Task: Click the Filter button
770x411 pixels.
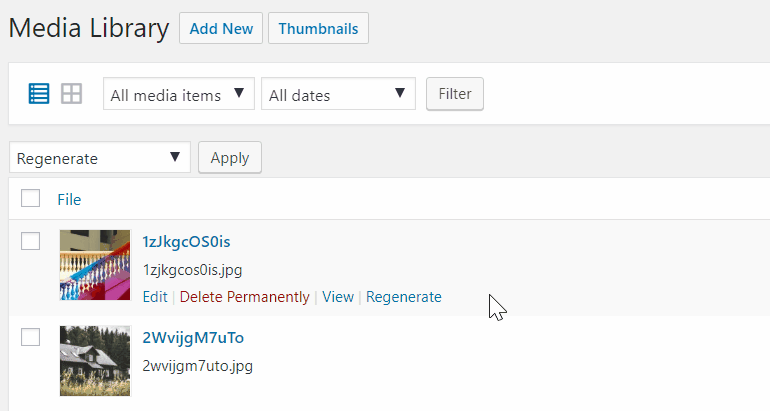Action: click(455, 94)
